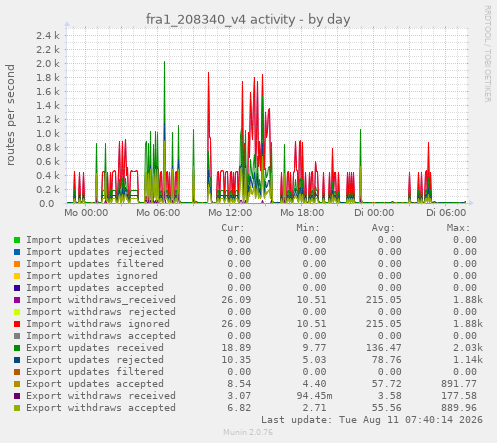Click the 'Export updates filtered' legend label
The image size is (497, 443).
tap(95, 372)
